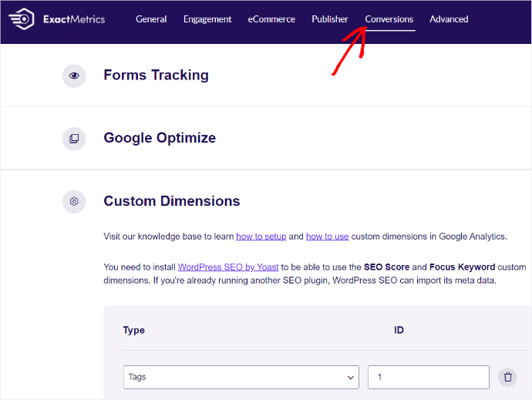Click the bold 'SEO Score' text
Image resolution: width=532 pixels, height=400 pixels.
point(386,267)
